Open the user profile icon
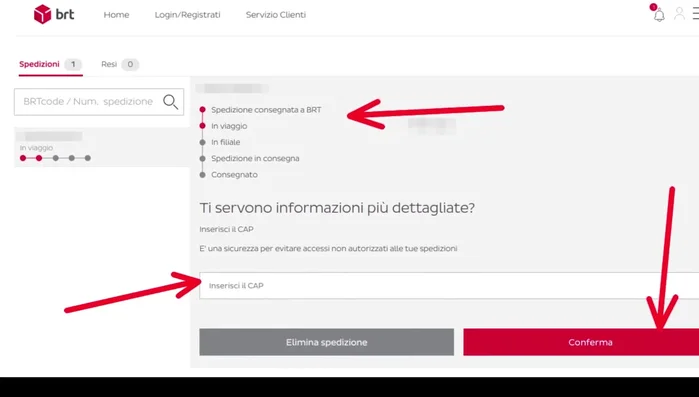The height and width of the screenshot is (397, 699). tap(679, 14)
